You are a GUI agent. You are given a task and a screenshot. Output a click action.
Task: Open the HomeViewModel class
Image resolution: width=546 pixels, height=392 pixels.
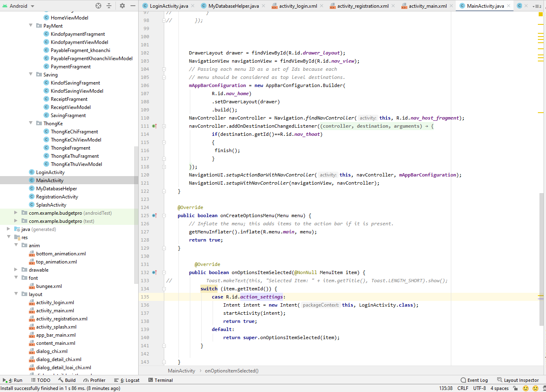click(x=69, y=18)
